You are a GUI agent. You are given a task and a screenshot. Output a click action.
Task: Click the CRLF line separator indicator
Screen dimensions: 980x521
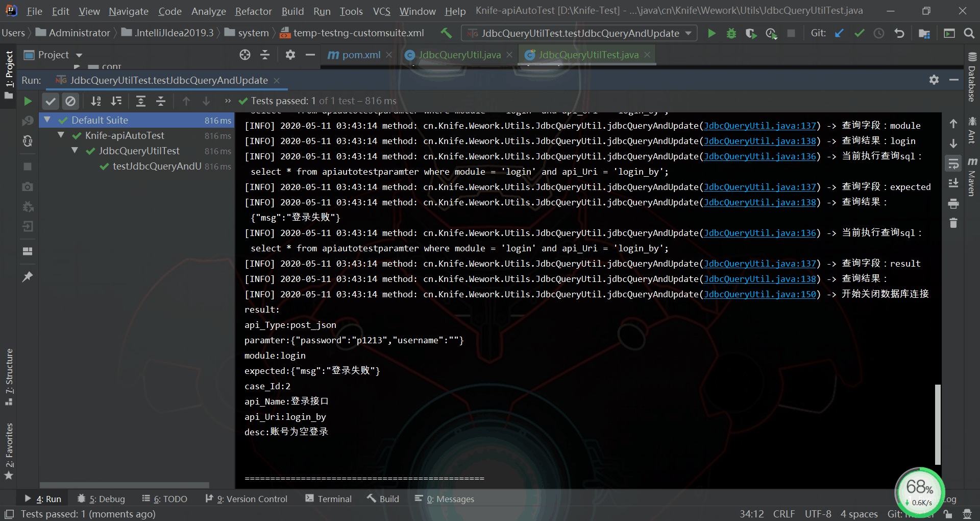point(783,514)
